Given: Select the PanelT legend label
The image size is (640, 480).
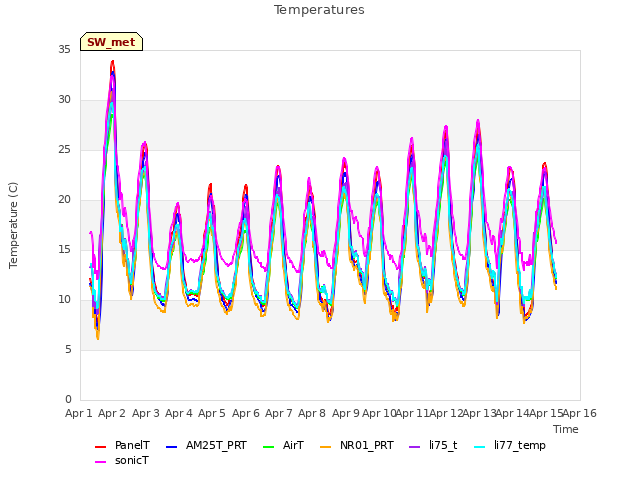Looking at the screenshot, I should click(132, 445).
